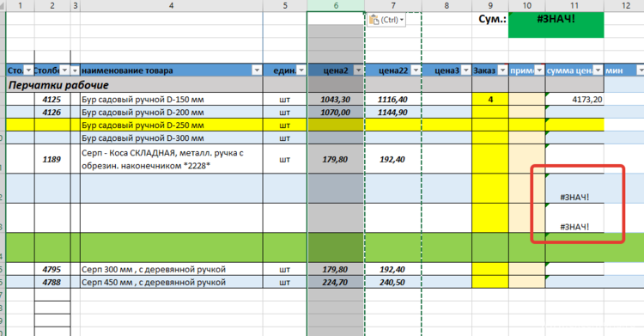Open filter dropdown for цена2 column
Viewport: 644px width, 336px height.
click(358, 70)
